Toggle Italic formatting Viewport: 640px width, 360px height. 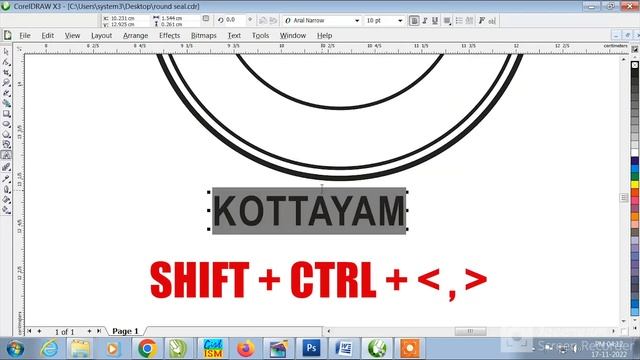pyautogui.click(x=424, y=20)
